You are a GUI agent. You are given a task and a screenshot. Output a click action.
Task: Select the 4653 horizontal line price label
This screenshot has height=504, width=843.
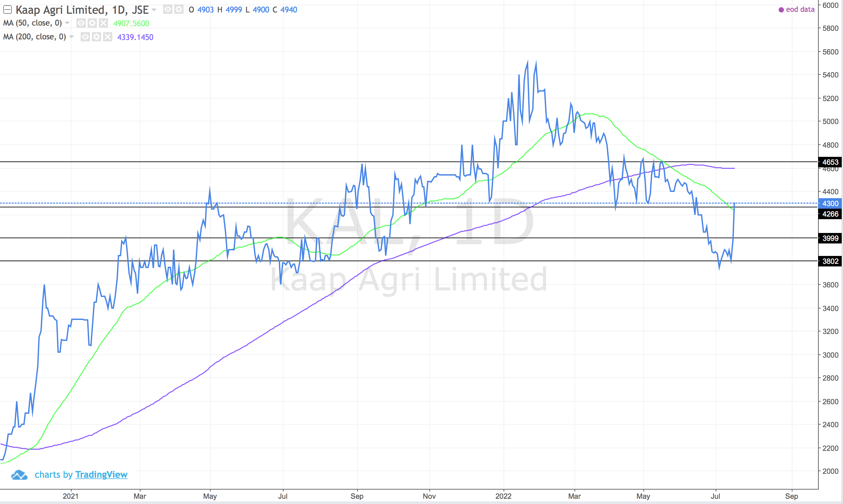point(830,162)
